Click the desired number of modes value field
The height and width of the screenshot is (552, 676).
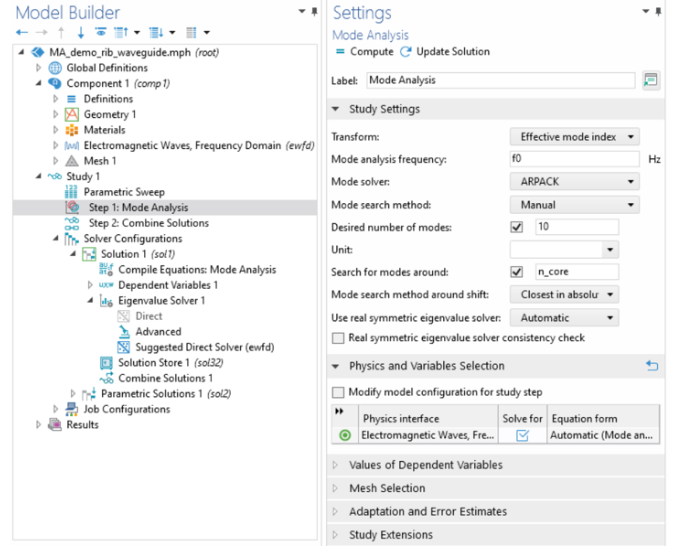(577, 227)
